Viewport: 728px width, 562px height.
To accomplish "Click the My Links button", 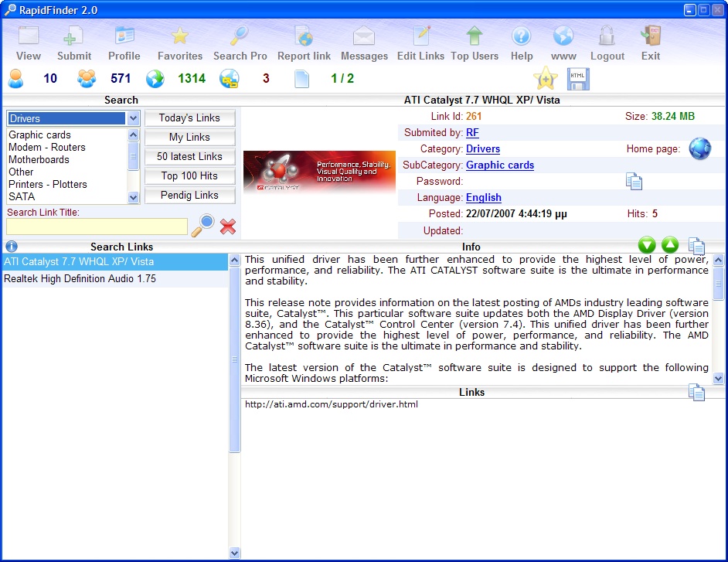I will coord(189,138).
